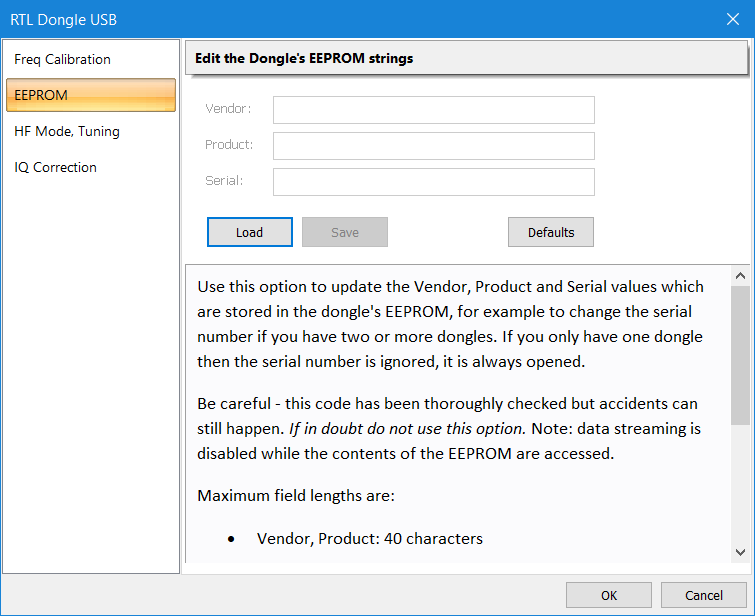The image size is (755, 616).
Task: Focus the Product input box
Action: [433, 146]
